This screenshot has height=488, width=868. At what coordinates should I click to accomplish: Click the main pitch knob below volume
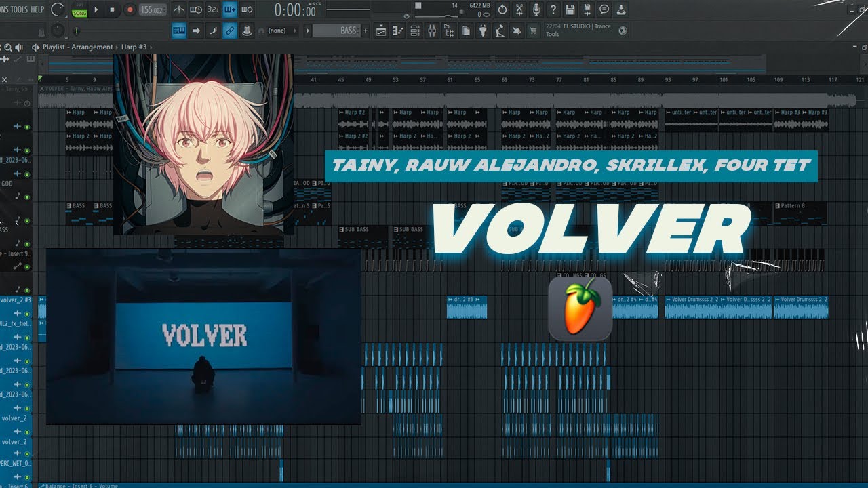tap(58, 30)
